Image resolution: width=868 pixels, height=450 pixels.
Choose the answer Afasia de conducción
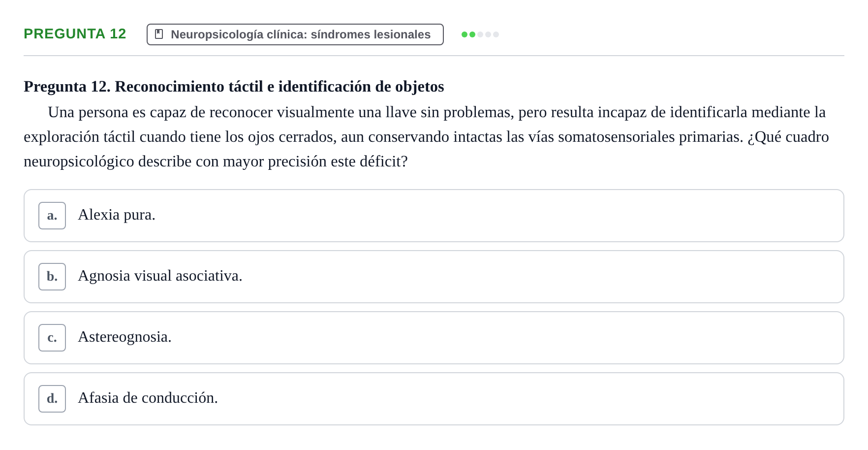click(x=434, y=399)
